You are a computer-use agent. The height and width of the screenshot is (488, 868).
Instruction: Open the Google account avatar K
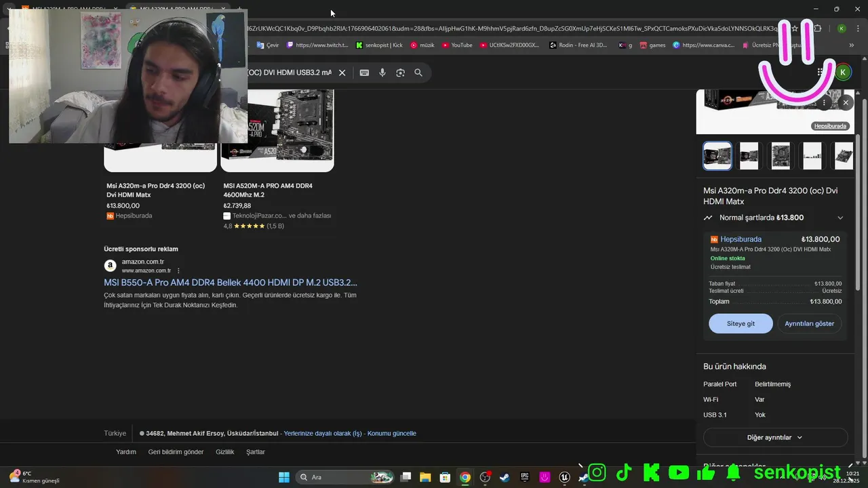(x=843, y=72)
